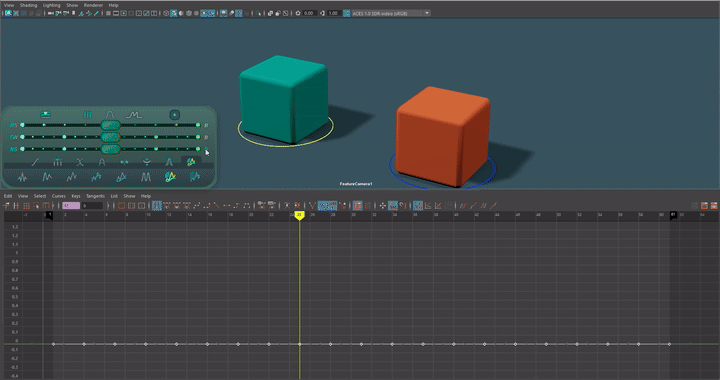Toggle textured display in viewport

(x=197, y=13)
